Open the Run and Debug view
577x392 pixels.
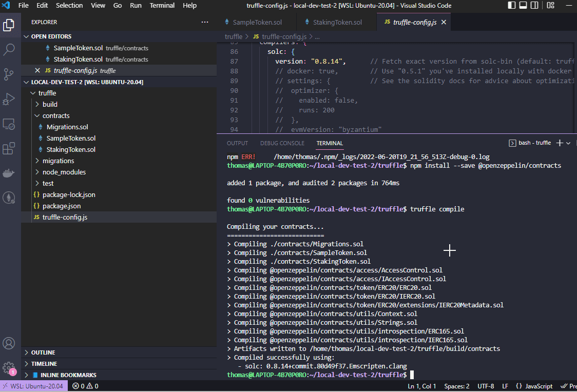[x=9, y=99]
